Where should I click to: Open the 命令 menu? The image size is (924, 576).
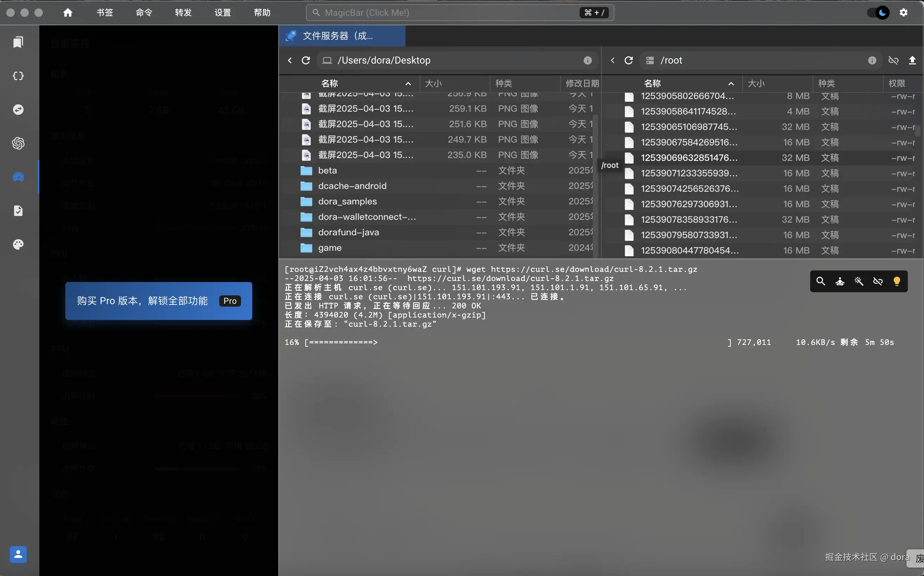[x=144, y=13]
